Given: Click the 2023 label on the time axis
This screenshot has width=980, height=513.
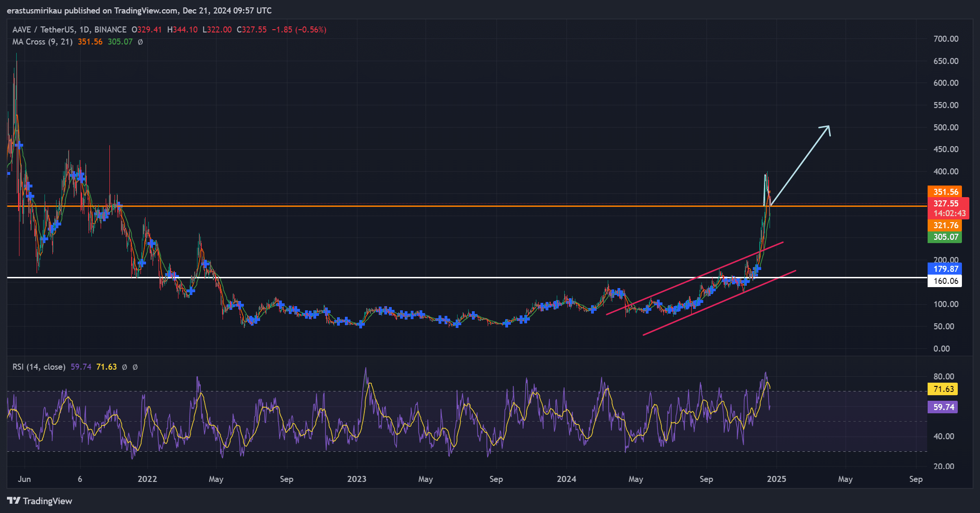Looking at the screenshot, I should (x=356, y=479).
